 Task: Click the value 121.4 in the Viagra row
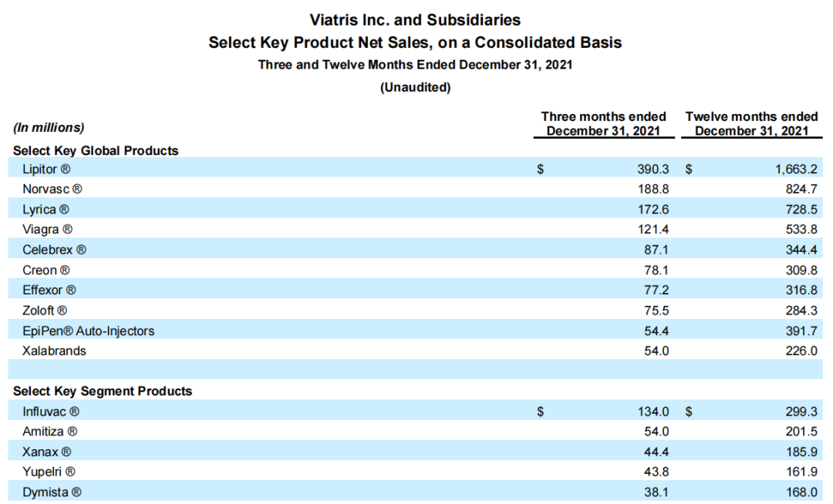653,230
